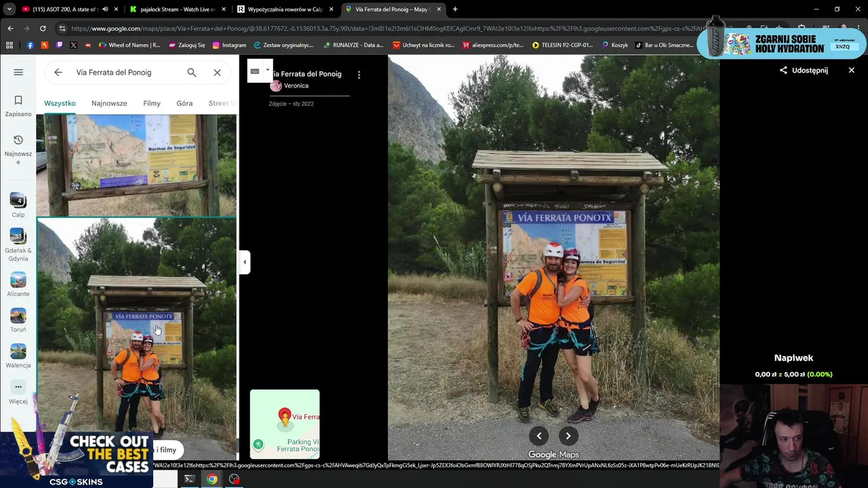Collapse the side panel arrow
Image resolution: width=868 pixels, height=488 pixels.
point(245,262)
